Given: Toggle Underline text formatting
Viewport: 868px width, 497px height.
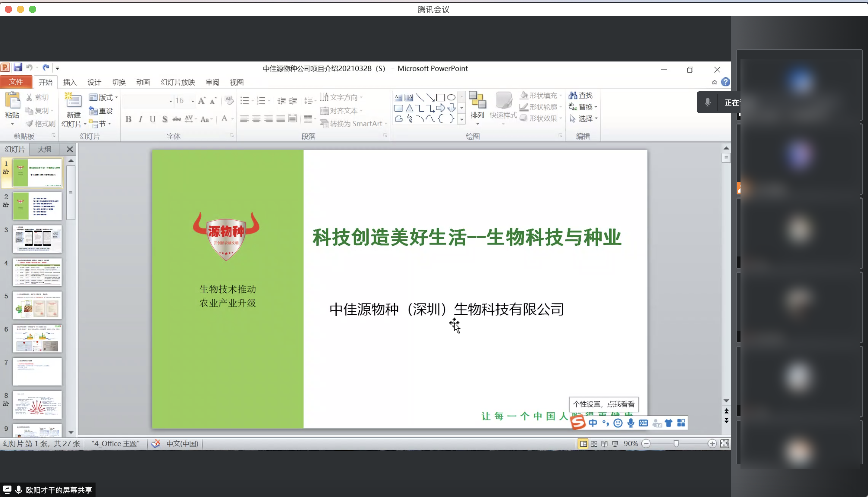Looking at the screenshot, I should tap(153, 119).
